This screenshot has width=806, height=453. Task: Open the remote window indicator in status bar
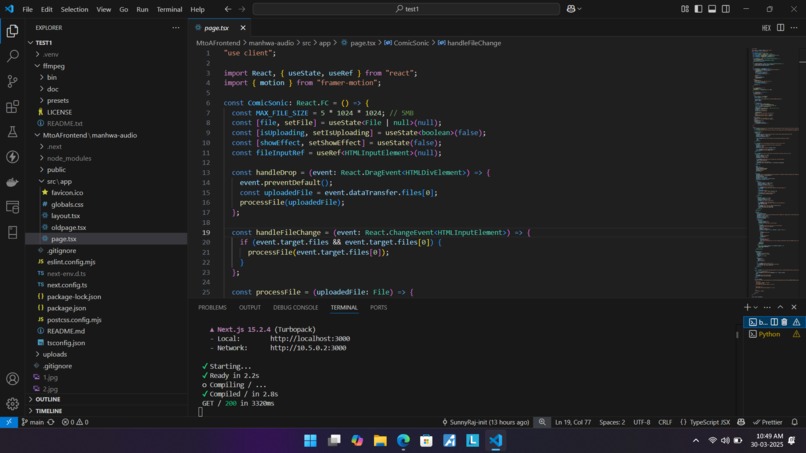pos(9,422)
